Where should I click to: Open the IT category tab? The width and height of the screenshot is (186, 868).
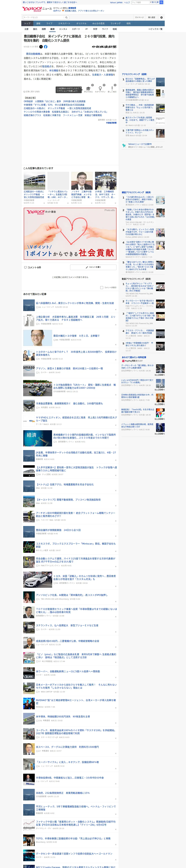[x=86, y=29]
